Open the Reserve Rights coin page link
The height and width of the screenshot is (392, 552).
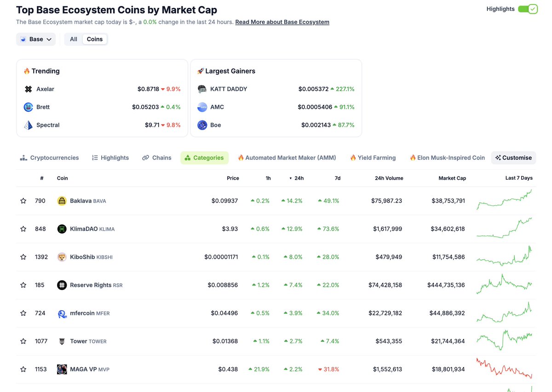[x=96, y=285]
